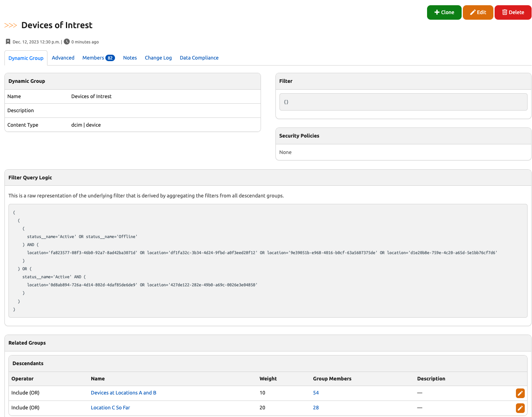The image size is (532, 417).
Task: Click the 82 members count badge
Action: click(110, 58)
